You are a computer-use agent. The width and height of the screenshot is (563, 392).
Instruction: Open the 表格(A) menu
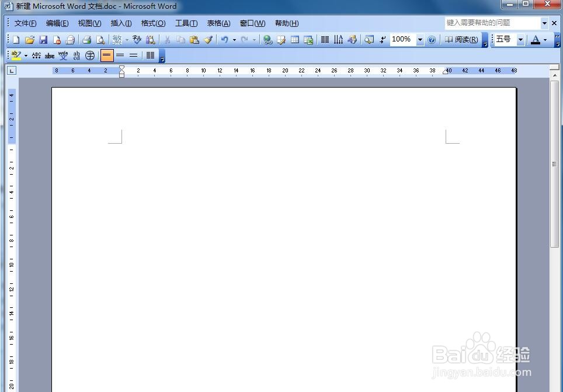coord(218,23)
